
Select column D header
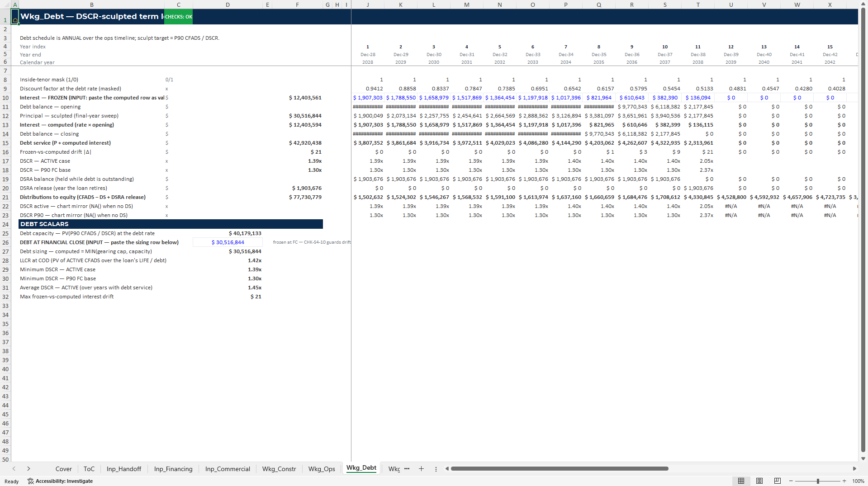228,5
